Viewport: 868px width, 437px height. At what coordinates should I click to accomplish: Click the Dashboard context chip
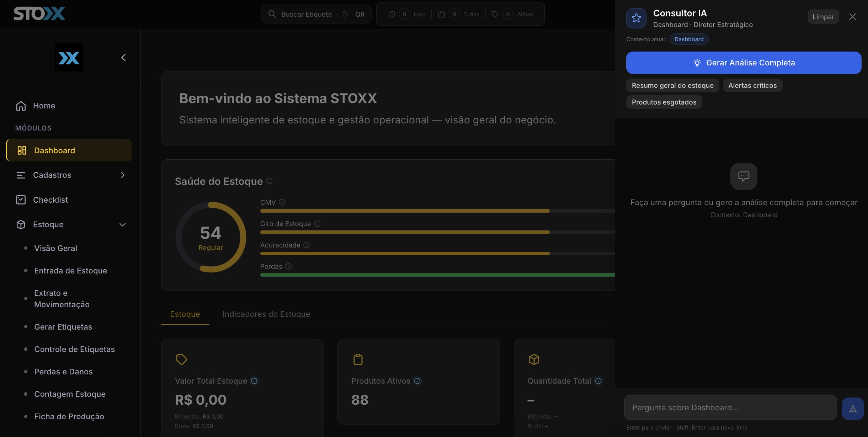tap(689, 39)
